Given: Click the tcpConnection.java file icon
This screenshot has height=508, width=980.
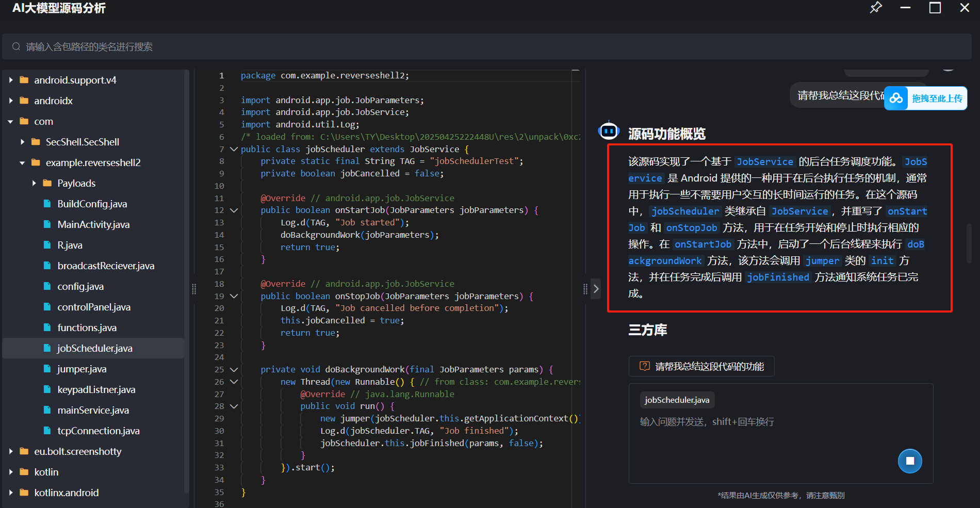Looking at the screenshot, I should point(47,431).
